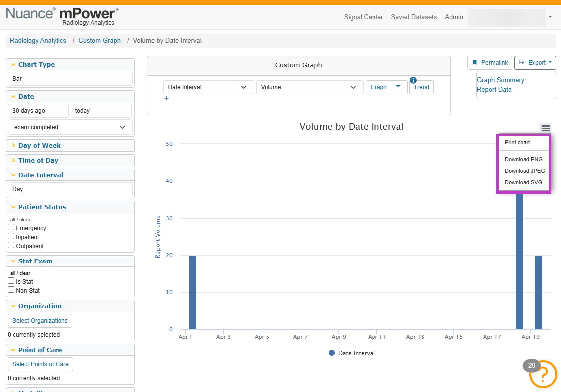Click the Permalink bookmark icon
Screen dimensions: 561x392
pos(475,63)
